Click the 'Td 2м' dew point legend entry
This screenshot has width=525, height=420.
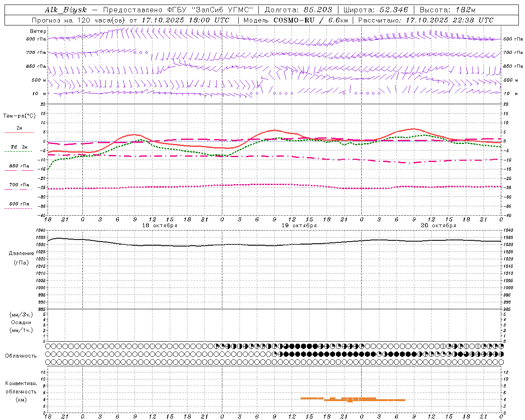click(x=19, y=147)
